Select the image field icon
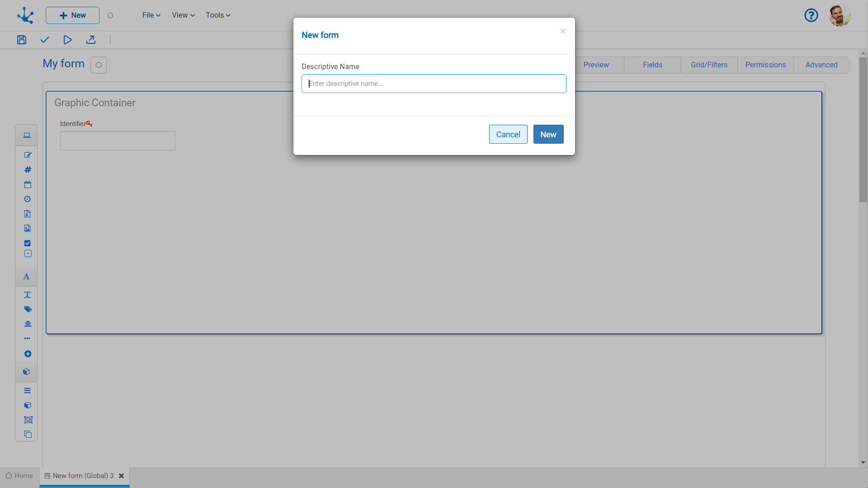 (x=28, y=228)
